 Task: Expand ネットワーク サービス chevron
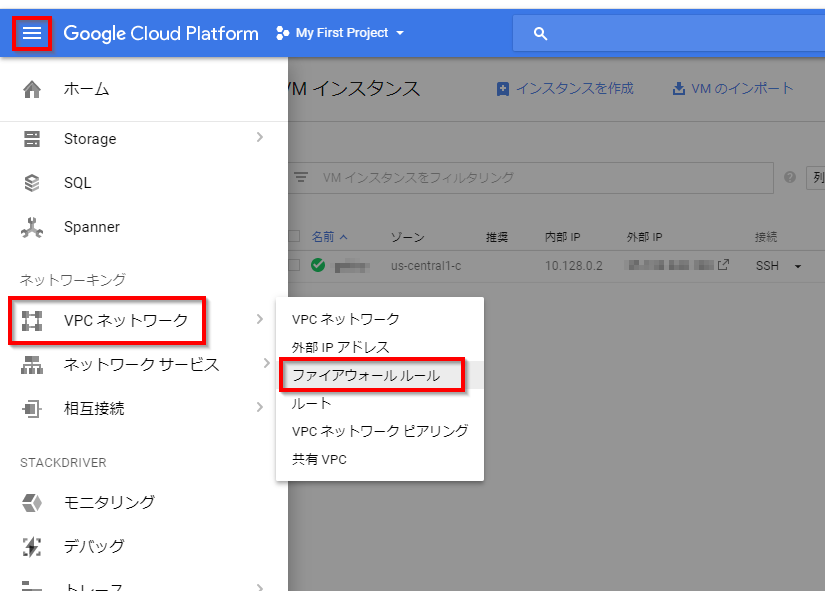pos(266,363)
